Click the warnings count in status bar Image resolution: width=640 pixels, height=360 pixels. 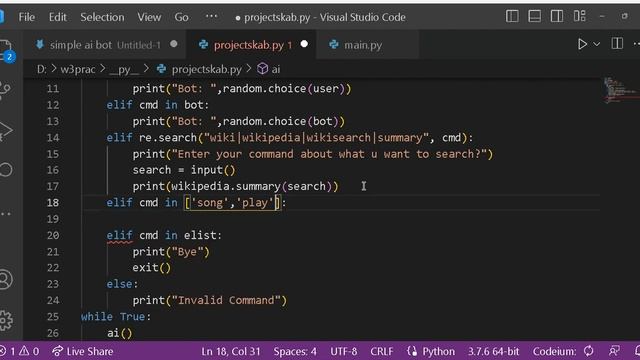coord(29,351)
